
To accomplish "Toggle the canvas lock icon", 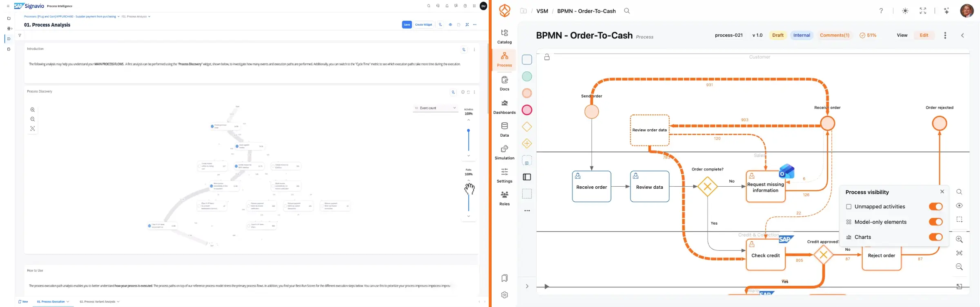I will point(547,57).
